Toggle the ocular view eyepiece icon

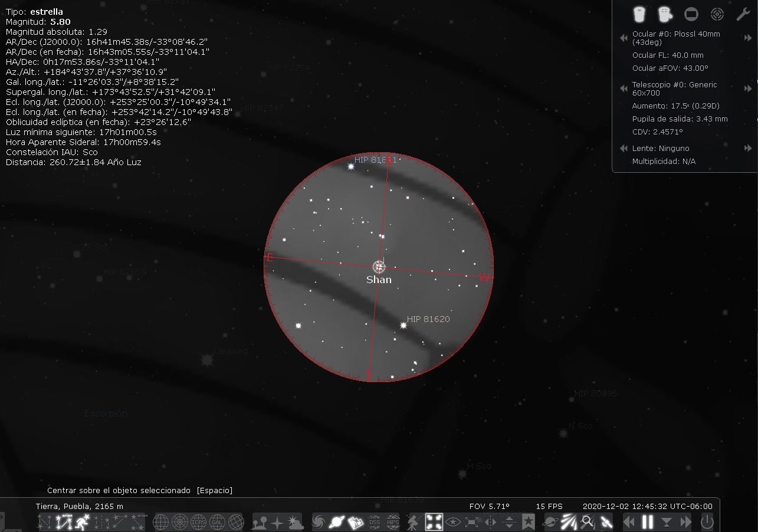click(639, 14)
